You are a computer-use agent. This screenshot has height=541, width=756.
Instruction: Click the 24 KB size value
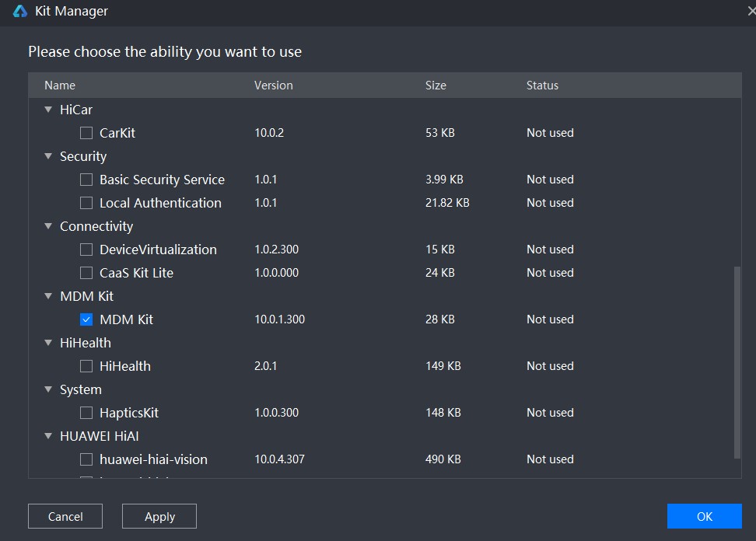click(x=440, y=273)
